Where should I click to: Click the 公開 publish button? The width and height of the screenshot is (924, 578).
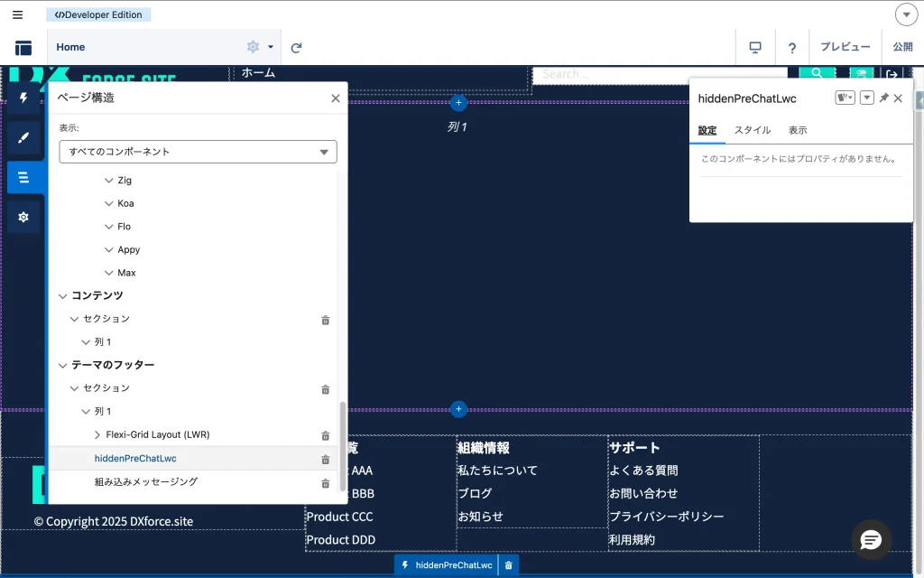[x=902, y=48]
